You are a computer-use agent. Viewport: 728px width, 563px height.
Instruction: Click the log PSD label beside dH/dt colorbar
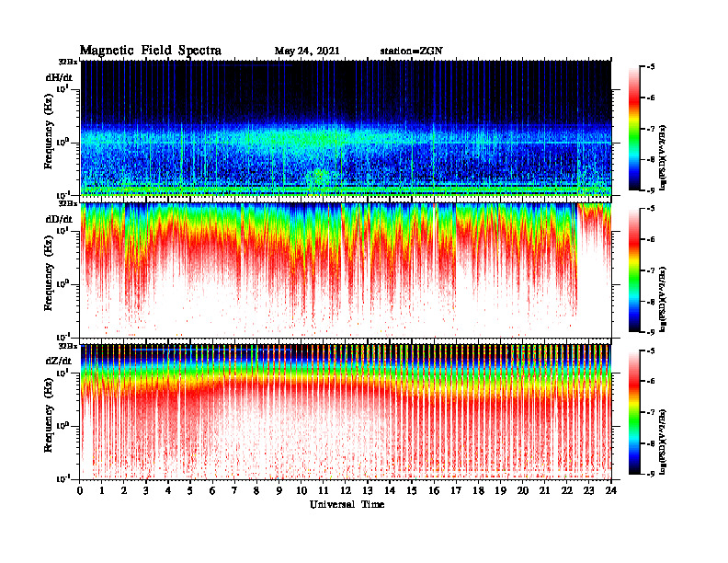coord(663,157)
